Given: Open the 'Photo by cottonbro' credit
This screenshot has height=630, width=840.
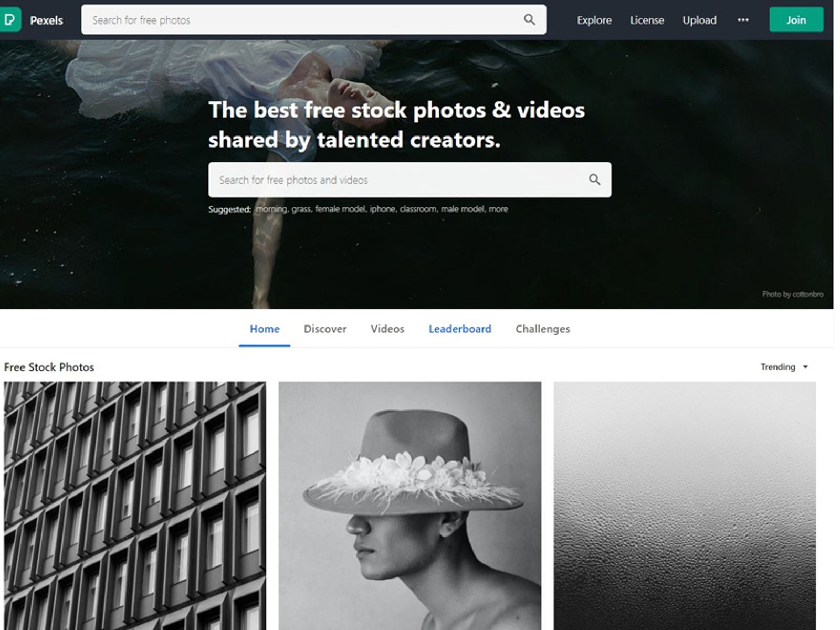Looking at the screenshot, I should coord(793,294).
